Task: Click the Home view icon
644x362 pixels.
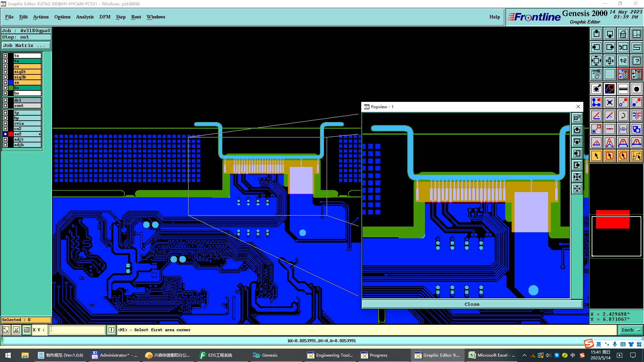Action: click(623, 34)
